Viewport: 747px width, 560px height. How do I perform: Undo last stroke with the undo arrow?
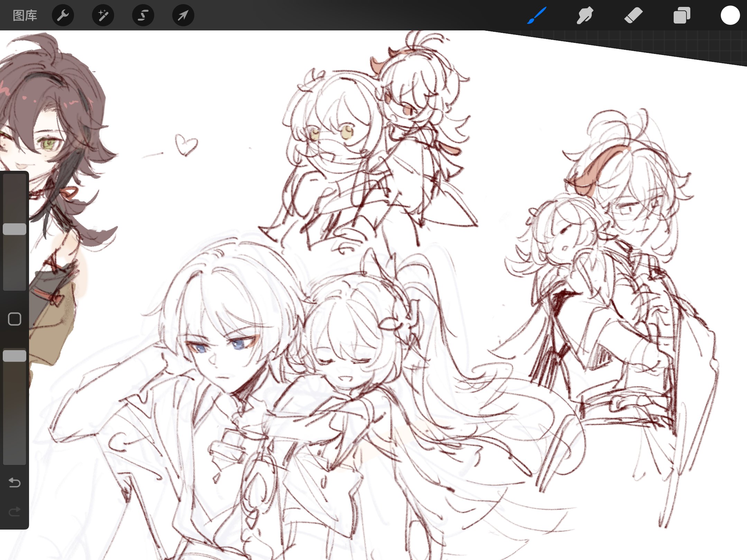point(15,482)
